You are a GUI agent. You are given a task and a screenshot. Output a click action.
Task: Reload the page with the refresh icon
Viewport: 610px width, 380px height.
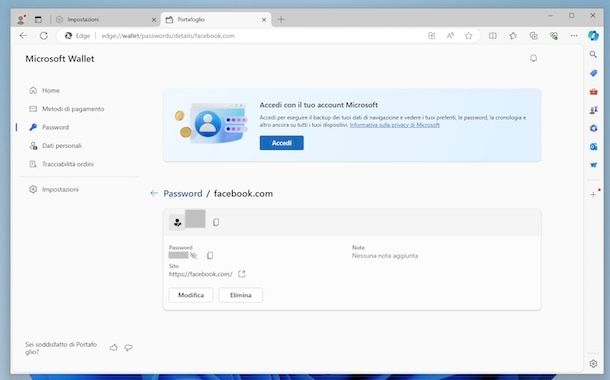[x=44, y=36]
